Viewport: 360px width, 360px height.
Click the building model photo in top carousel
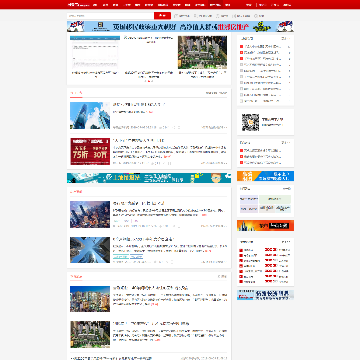click(x=202, y=52)
